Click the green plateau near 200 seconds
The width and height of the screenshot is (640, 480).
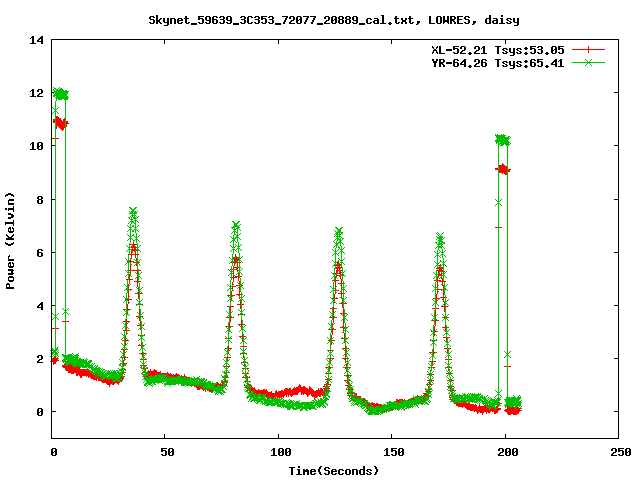point(503,140)
